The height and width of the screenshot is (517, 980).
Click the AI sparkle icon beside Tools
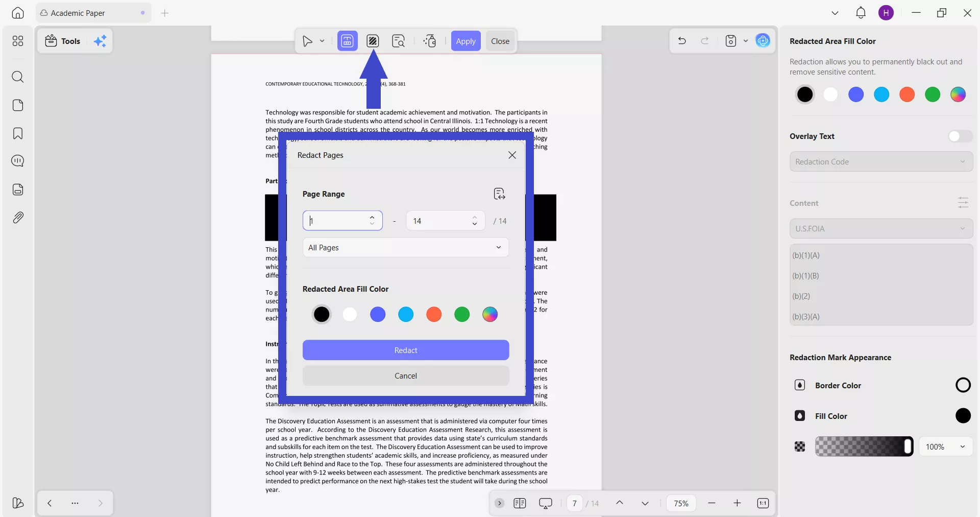(x=100, y=41)
